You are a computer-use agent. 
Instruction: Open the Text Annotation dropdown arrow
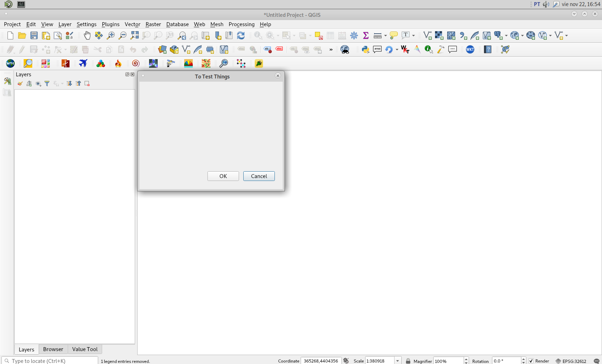click(414, 35)
